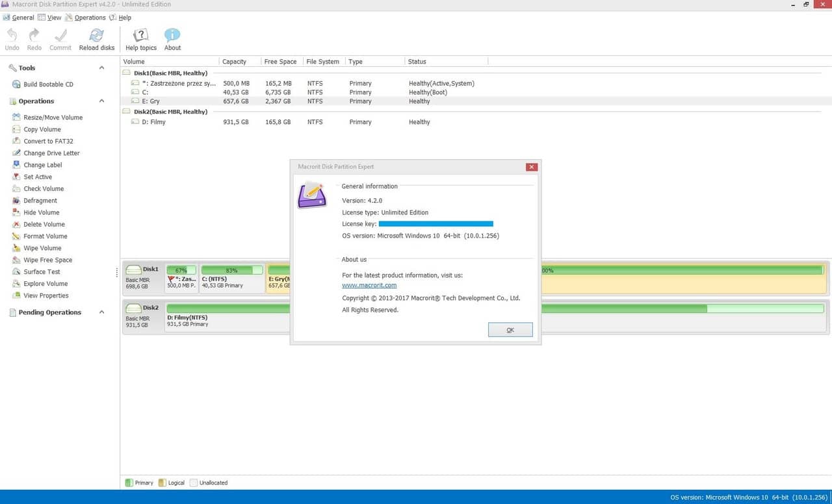Open the General menu
This screenshot has height=504, width=832.
(18, 18)
